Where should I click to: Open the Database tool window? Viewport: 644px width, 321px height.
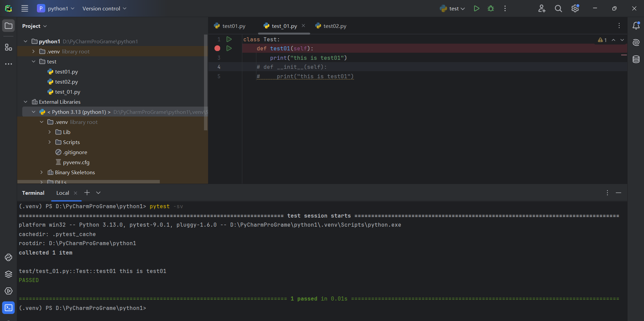click(636, 59)
